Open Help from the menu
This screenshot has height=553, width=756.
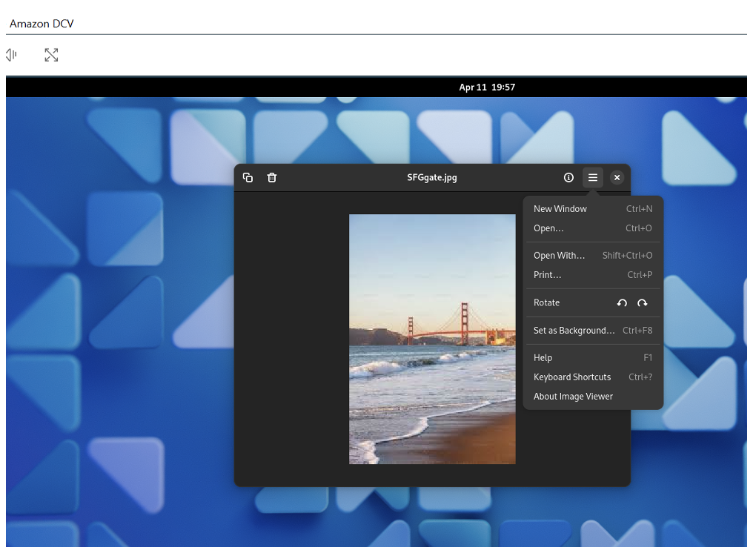coord(543,358)
